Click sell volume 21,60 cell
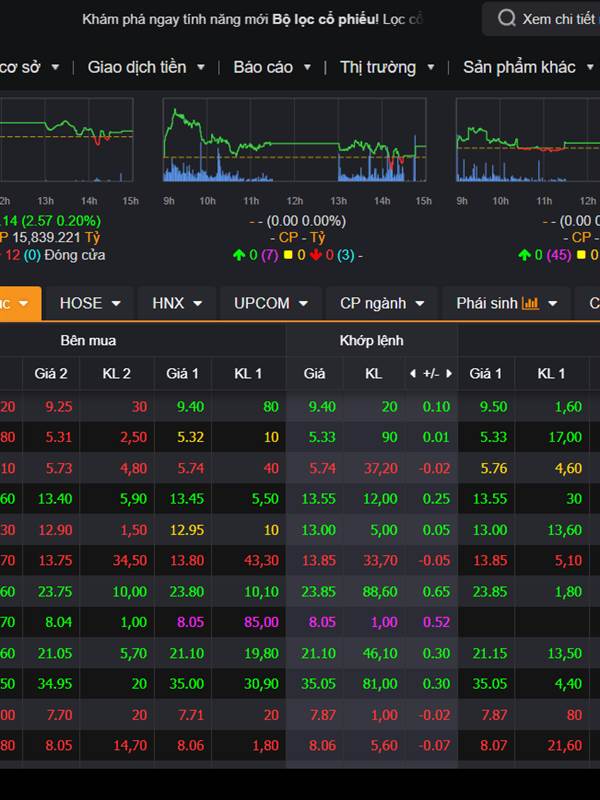 point(564,745)
